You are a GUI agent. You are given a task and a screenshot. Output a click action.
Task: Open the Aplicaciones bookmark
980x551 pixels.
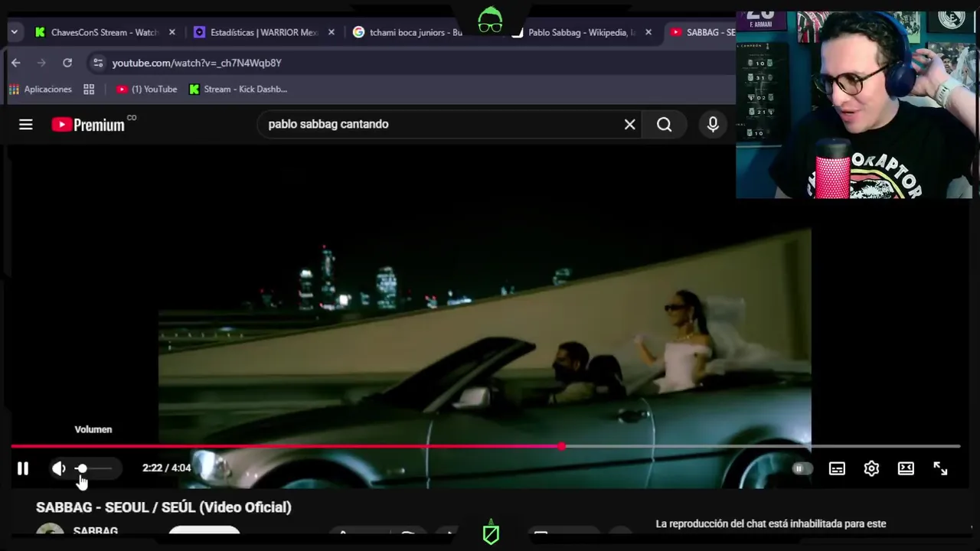point(41,89)
